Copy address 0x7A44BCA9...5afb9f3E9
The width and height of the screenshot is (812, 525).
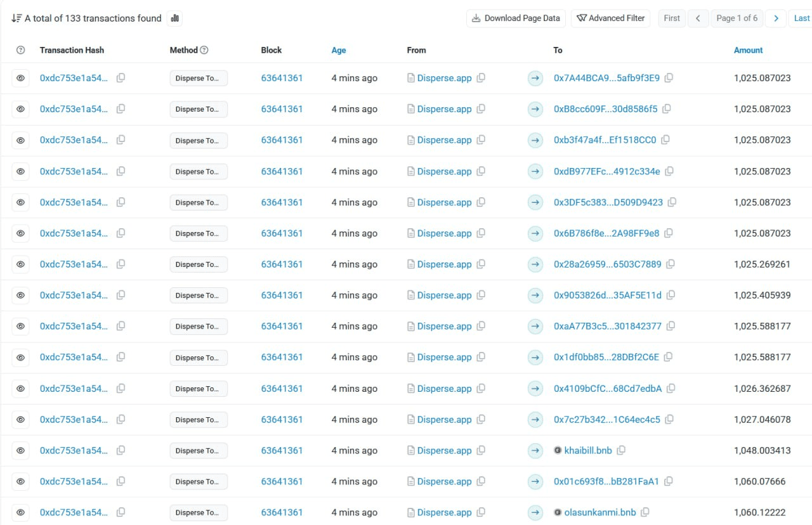669,78
